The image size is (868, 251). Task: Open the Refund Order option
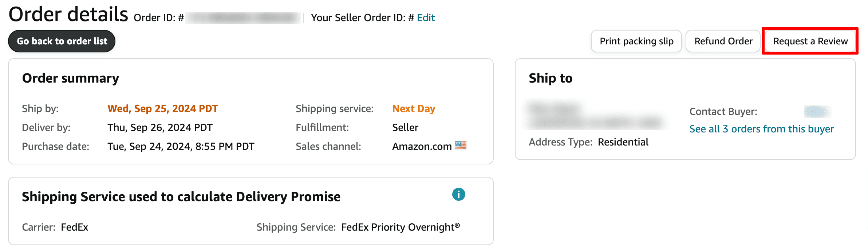pos(723,41)
